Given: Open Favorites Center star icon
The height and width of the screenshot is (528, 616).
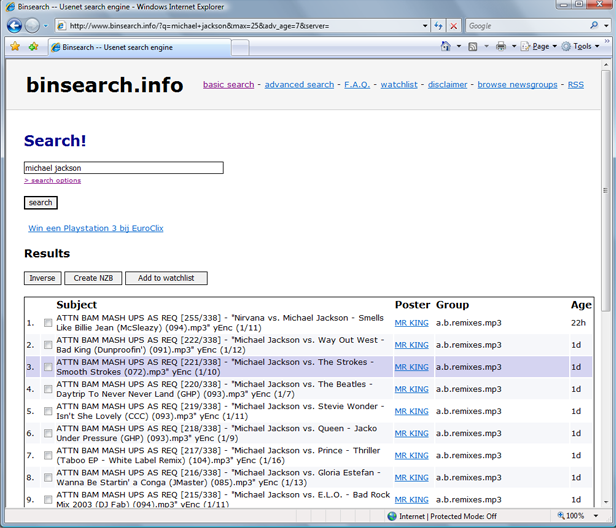Looking at the screenshot, I should click(15, 47).
